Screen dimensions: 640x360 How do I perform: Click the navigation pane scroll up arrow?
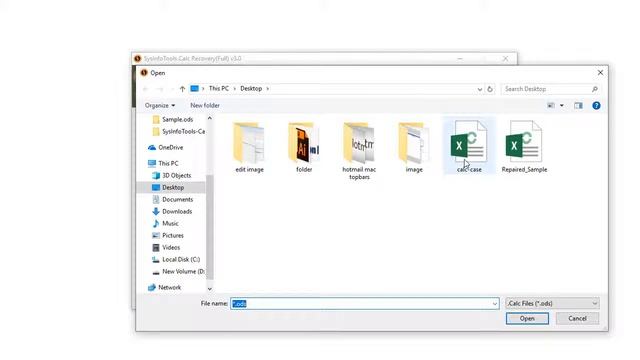[210, 118]
